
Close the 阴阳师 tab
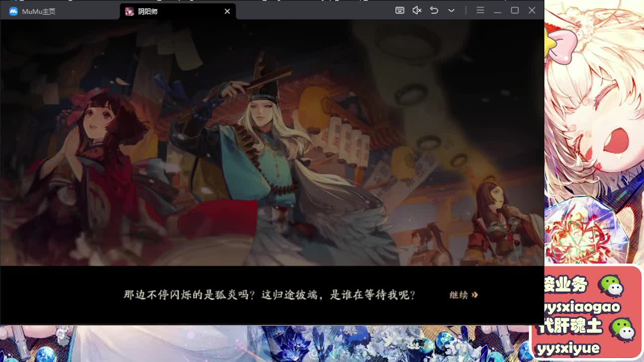coord(227,11)
